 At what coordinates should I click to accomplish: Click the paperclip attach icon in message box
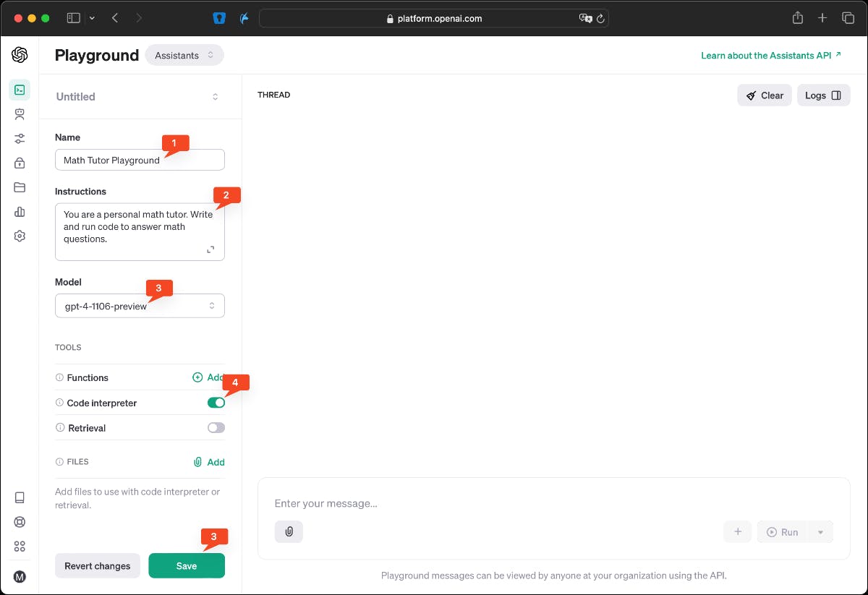coord(289,531)
